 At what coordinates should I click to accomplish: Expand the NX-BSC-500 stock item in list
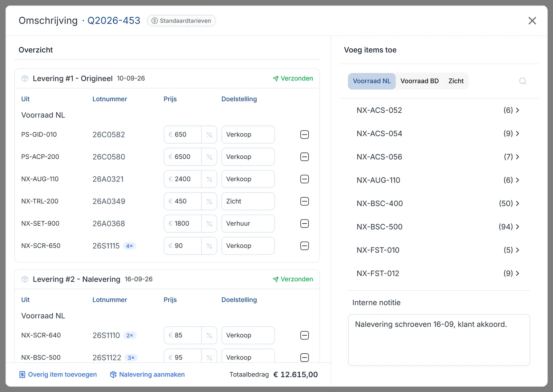(x=438, y=227)
